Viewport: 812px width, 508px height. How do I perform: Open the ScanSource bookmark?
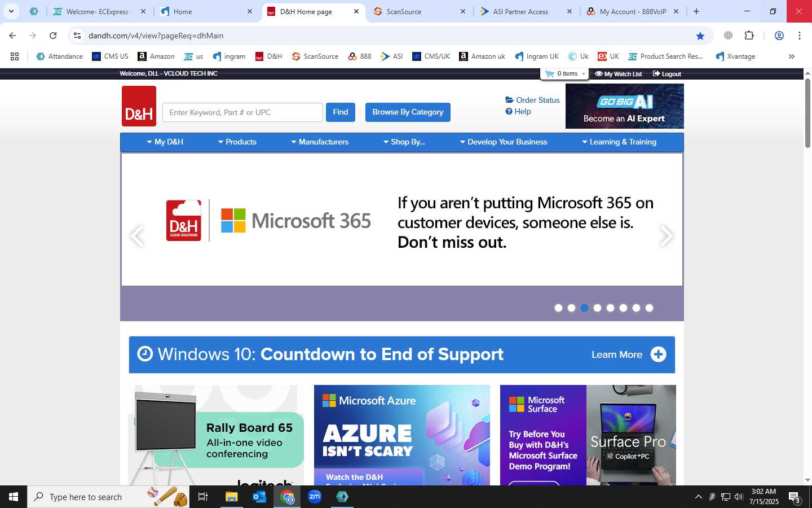(x=315, y=56)
